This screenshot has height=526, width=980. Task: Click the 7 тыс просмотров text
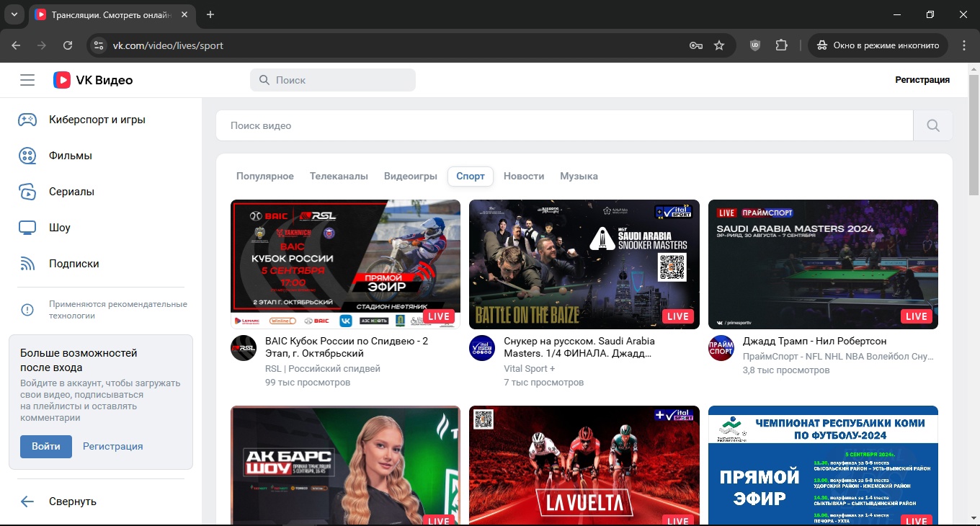pos(544,383)
